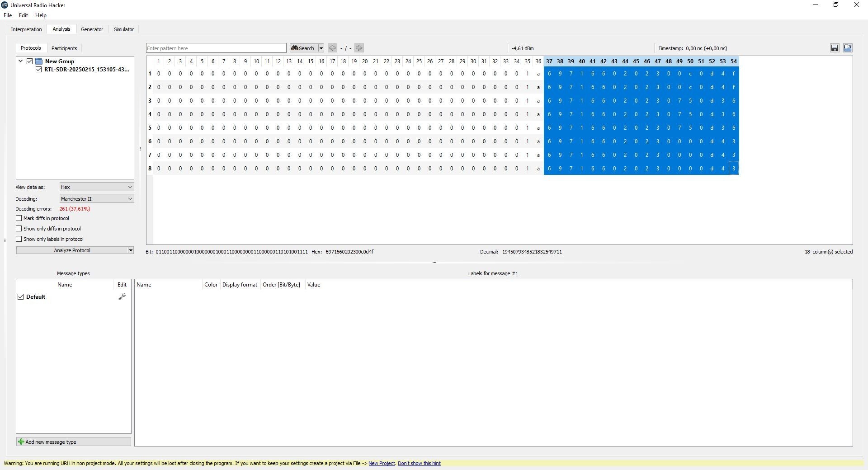The height and width of the screenshot is (470, 868).
Task: Switch to the Generator tab
Action: (92, 29)
